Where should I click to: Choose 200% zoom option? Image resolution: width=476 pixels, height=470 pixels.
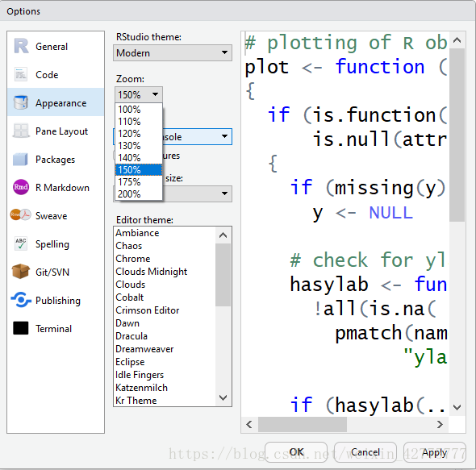(x=139, y=194)
